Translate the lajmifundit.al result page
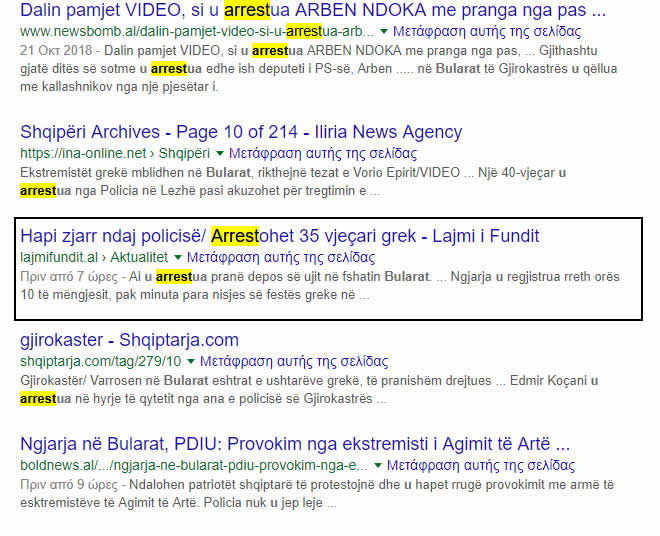Screen dimensions: 660x536 (281, 258)
